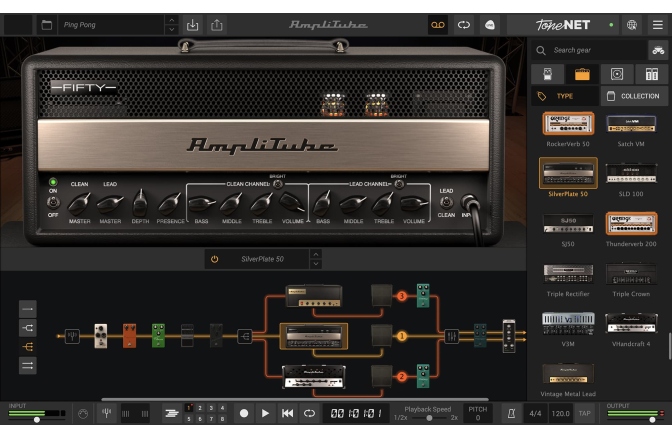Select the Triple Rectifier amp thumbnail

click(568, 274)
